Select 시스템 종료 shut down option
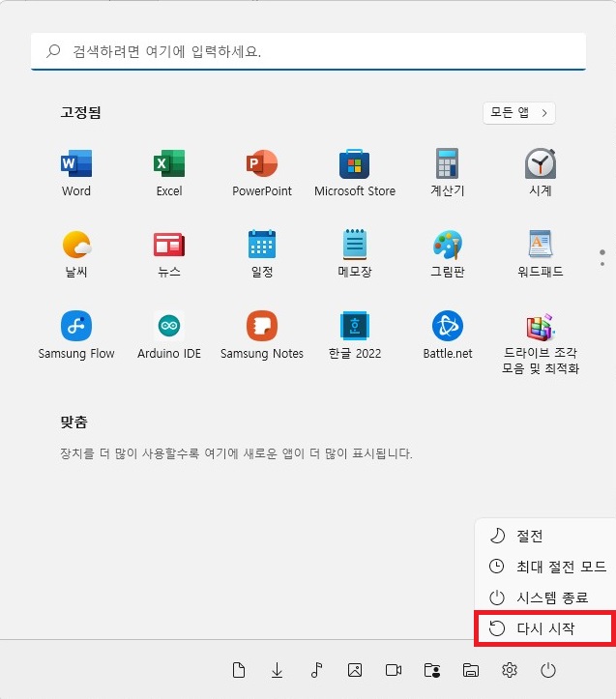 click(x=546, y=597)
